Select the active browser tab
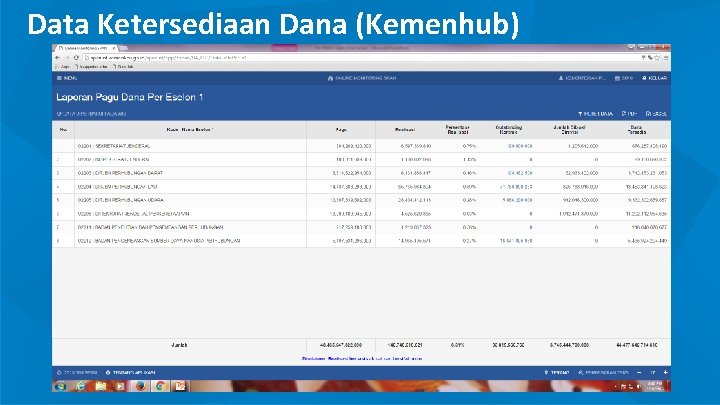Image resolution: width=720 pixels, height=405 pixels. (86, 48)
